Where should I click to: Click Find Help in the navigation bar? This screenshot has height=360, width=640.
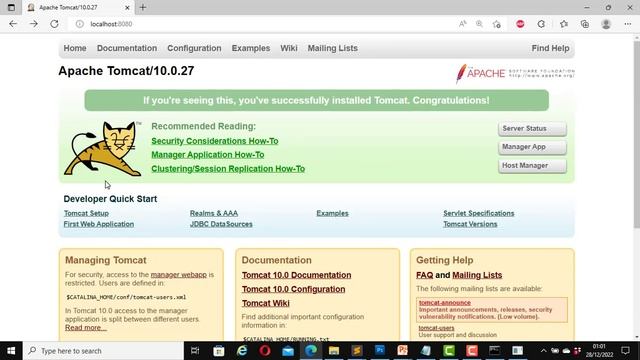[x=550, y=48]
